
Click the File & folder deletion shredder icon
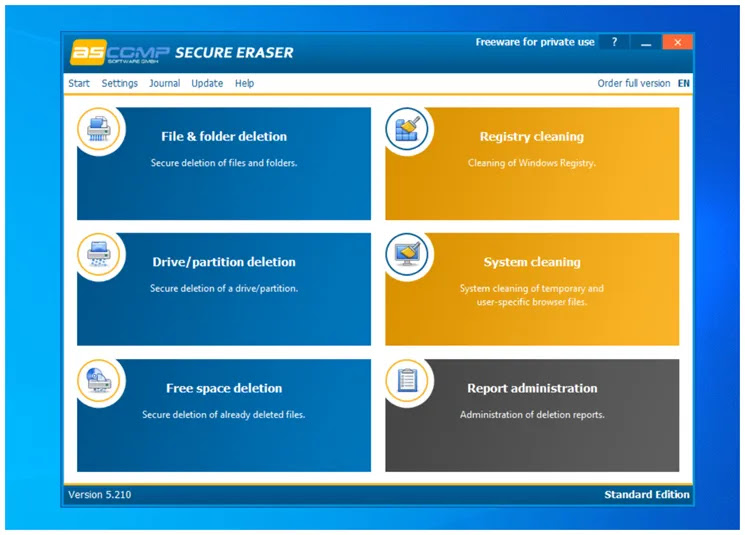[x=99, y=129]
